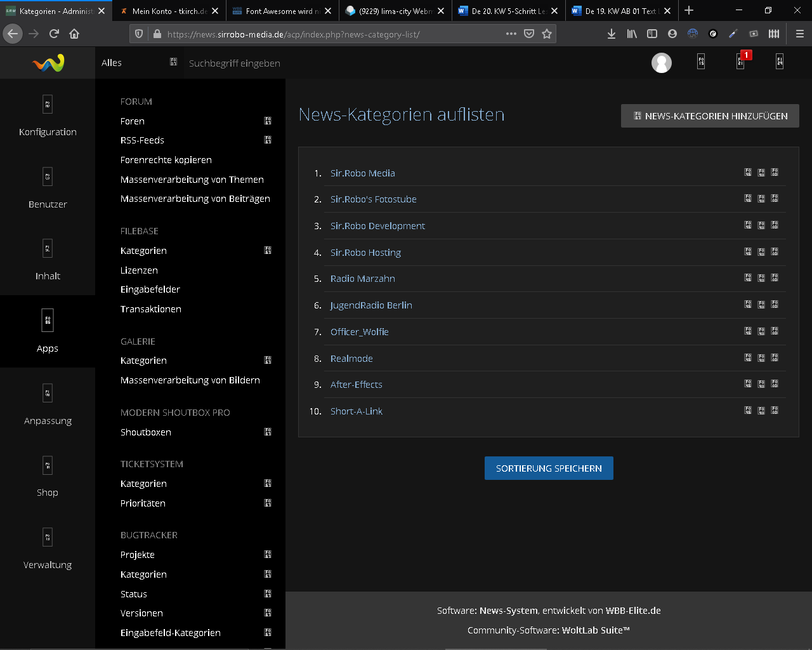
Task: Disable the Officer_Wolfie category
Action: [748, 331]
